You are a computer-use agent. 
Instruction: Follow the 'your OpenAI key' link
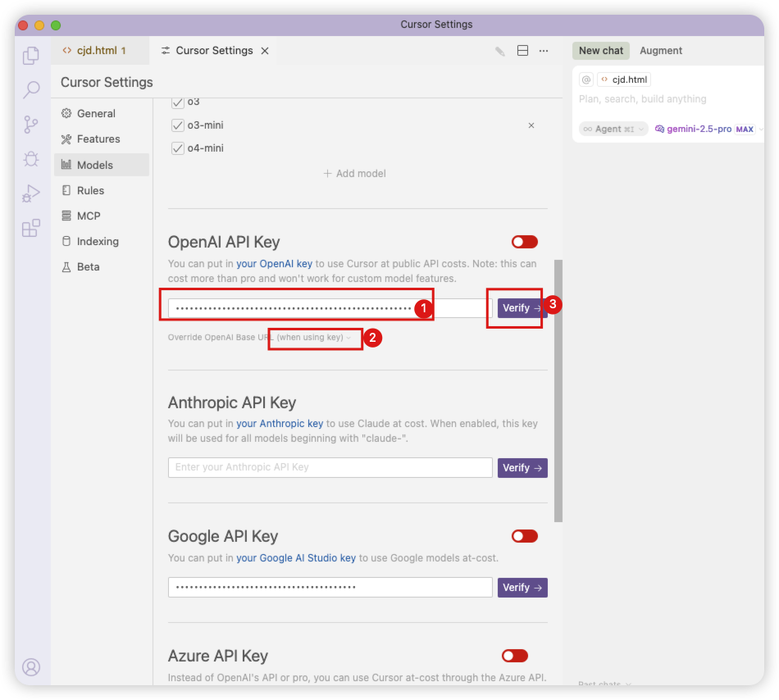pyautogui.click(x=274, y=264)
